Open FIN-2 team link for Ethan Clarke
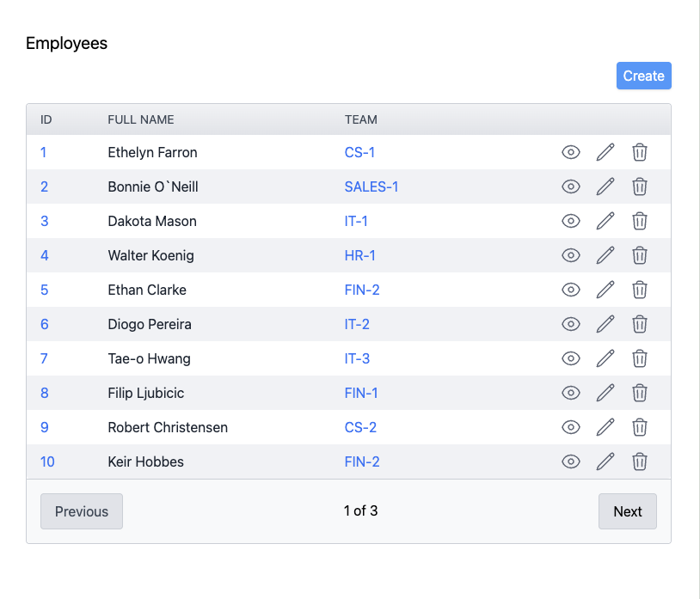This screenshot has height=599, width=700. click(361, 290)
